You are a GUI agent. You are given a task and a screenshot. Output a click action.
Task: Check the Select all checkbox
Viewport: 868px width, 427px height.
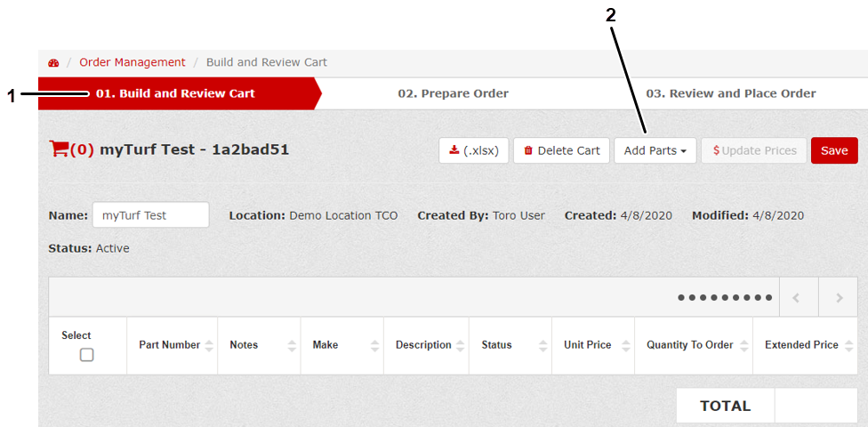click(x=86, y=355)
